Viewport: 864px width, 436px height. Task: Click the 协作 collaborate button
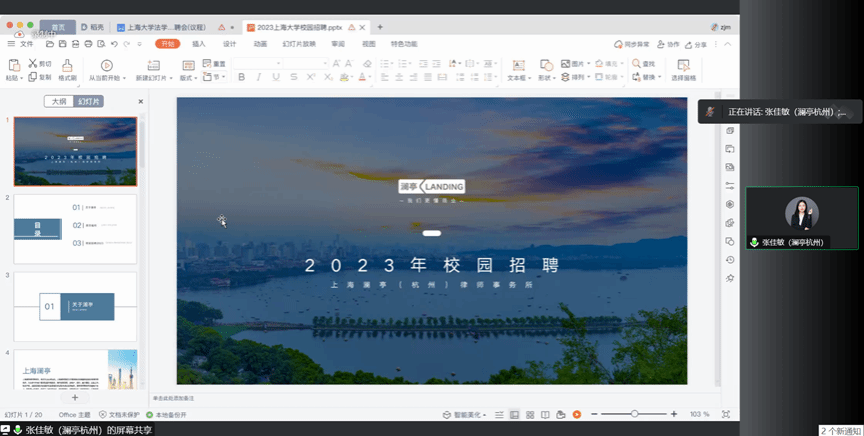669,44
